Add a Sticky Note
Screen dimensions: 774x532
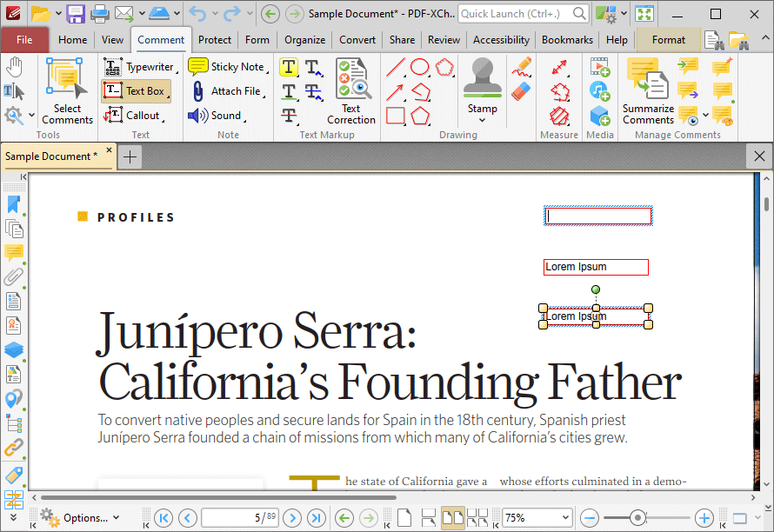(228, 67)
